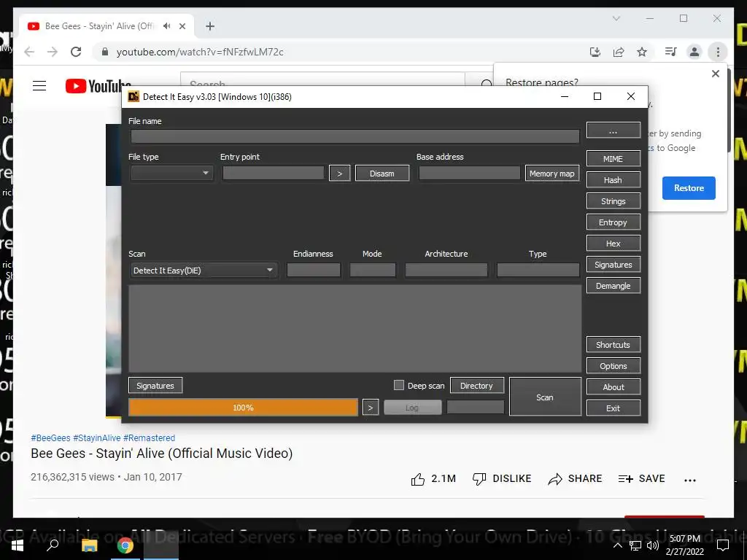This screenshot has height=560, width=747.
Task: Click the install/download icon in address bar
Action: [x=595, y=52]
